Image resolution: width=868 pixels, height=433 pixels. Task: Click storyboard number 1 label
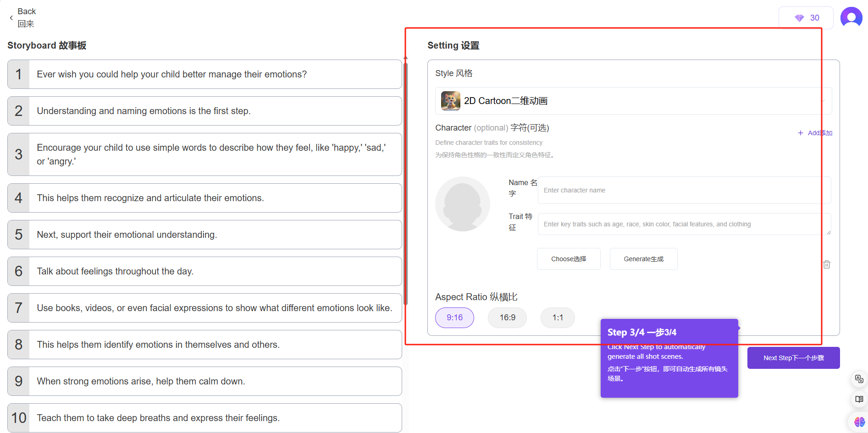(19, 74)
